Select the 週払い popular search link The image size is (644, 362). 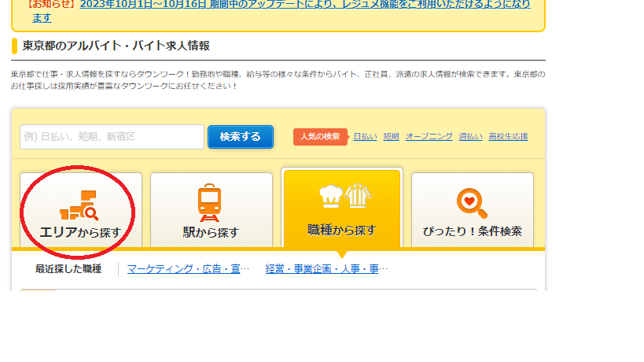coord(470,136)
